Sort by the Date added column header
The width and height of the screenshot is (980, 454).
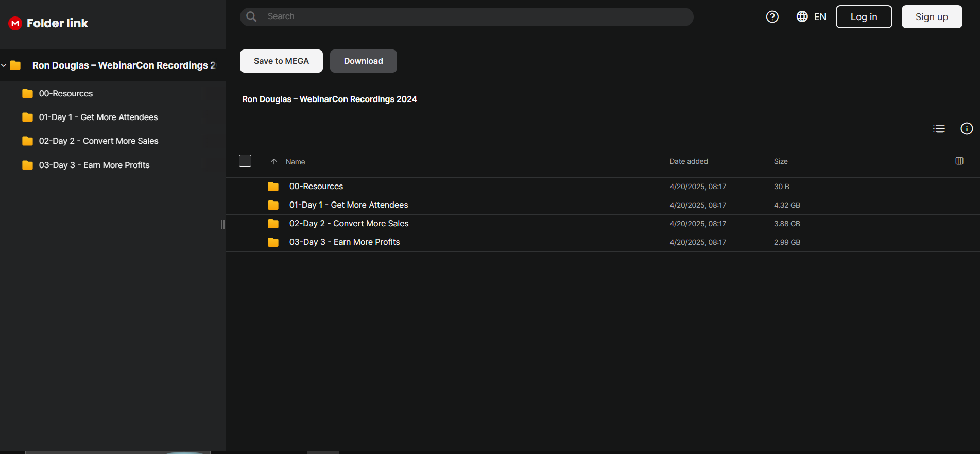pos(689,161)
